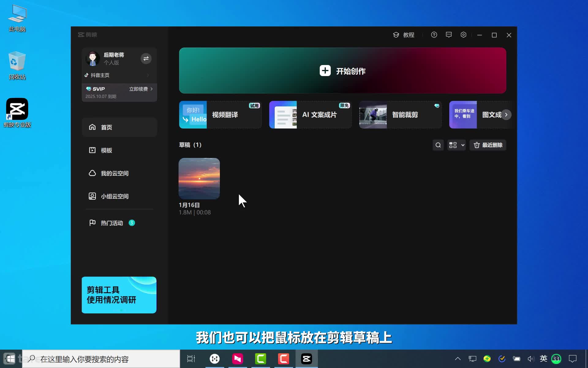This screenshot has width=588, height=368.
Task: Select 剪映专业版 desktop shortcut icon
Action: pos(17,113)
